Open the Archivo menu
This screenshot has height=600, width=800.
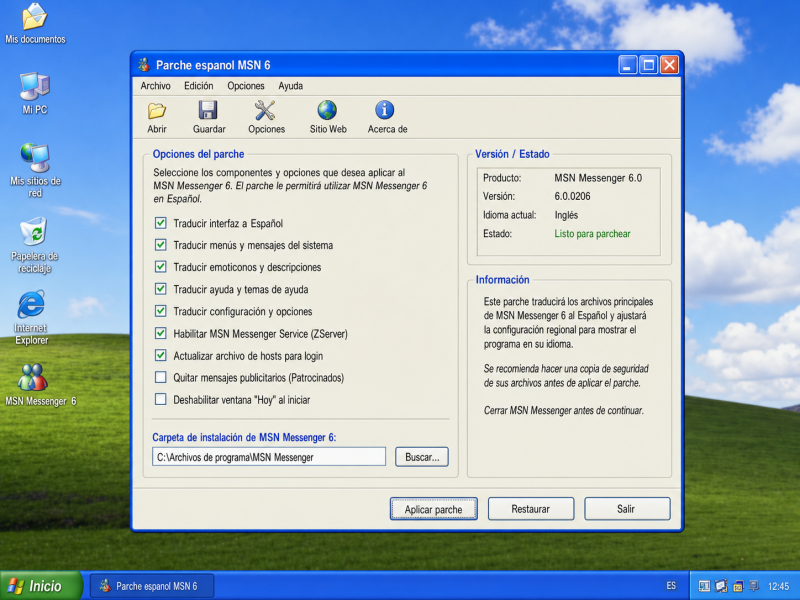pyautogui.click(x=156, y=86)
